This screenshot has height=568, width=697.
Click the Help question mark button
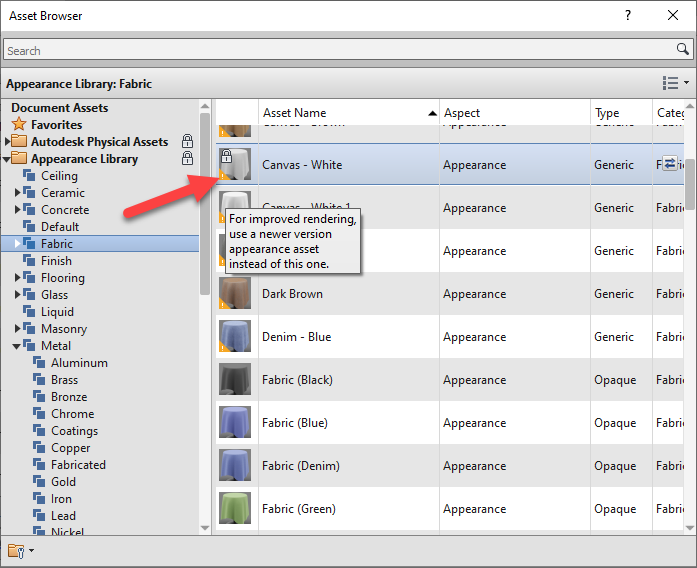click(628, 16)
